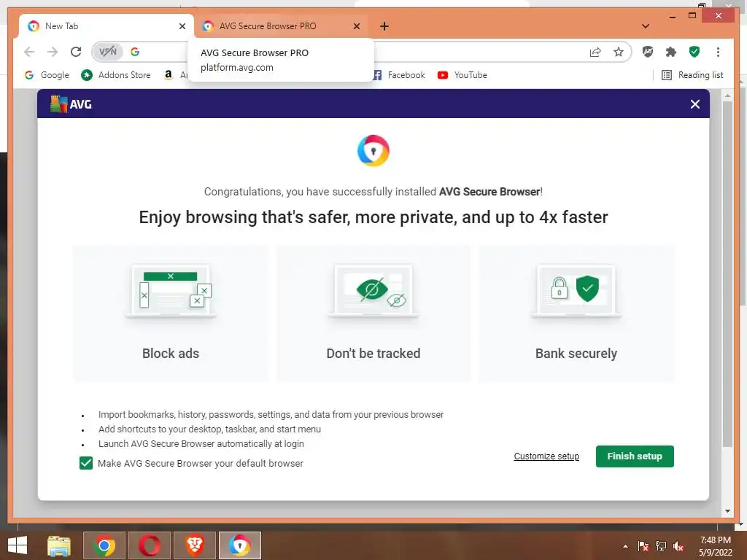Open the extensions puzzle icon
This screenshot has height=560, width=747.
(671, 52)
